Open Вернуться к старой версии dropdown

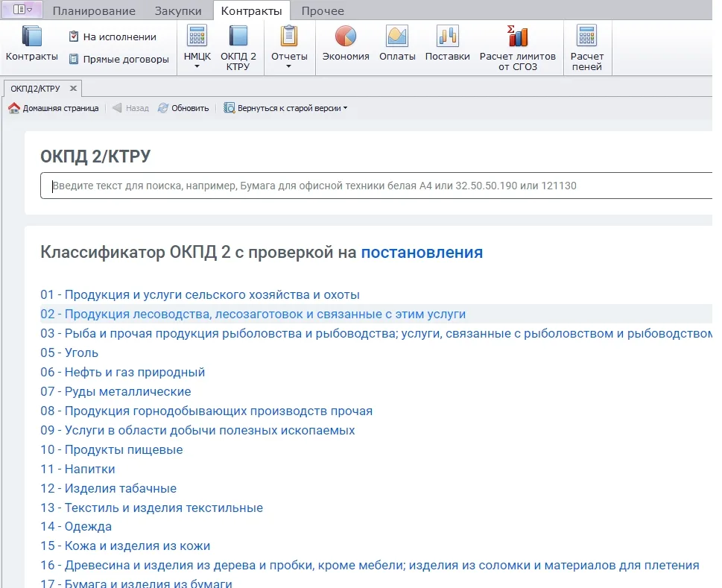click(285, 108)
